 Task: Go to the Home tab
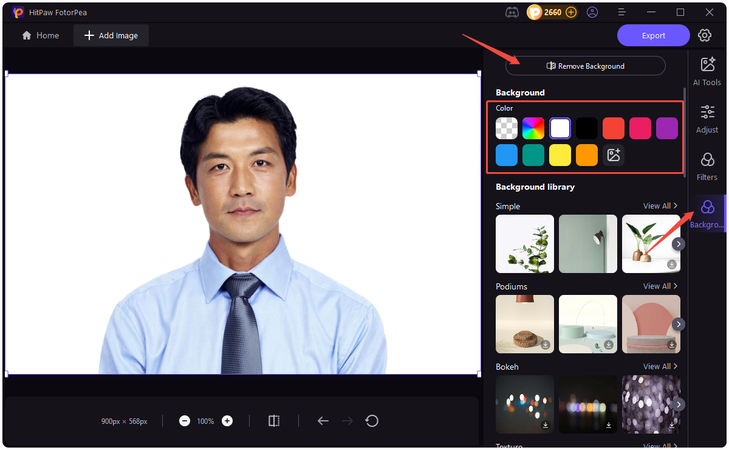(41, 35)
